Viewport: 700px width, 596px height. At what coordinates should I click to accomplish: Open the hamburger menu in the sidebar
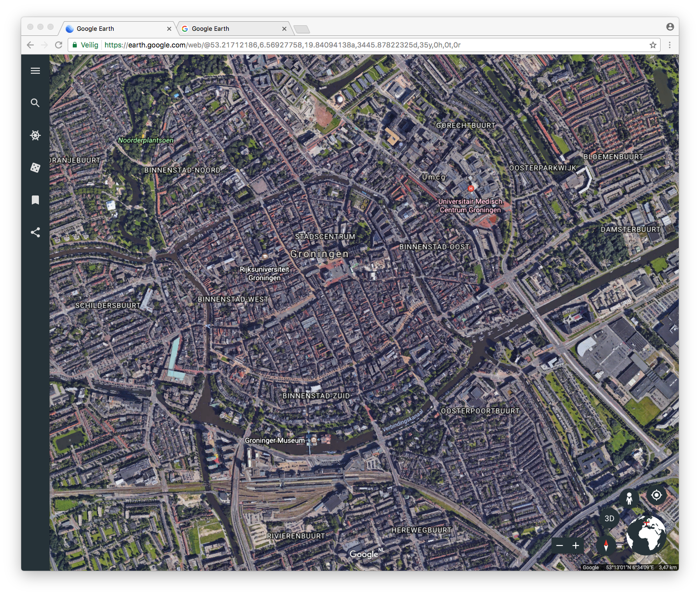click(x=35, y=71)
